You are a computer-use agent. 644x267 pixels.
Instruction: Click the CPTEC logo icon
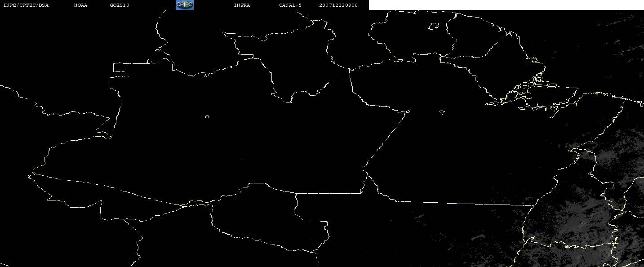184,5
